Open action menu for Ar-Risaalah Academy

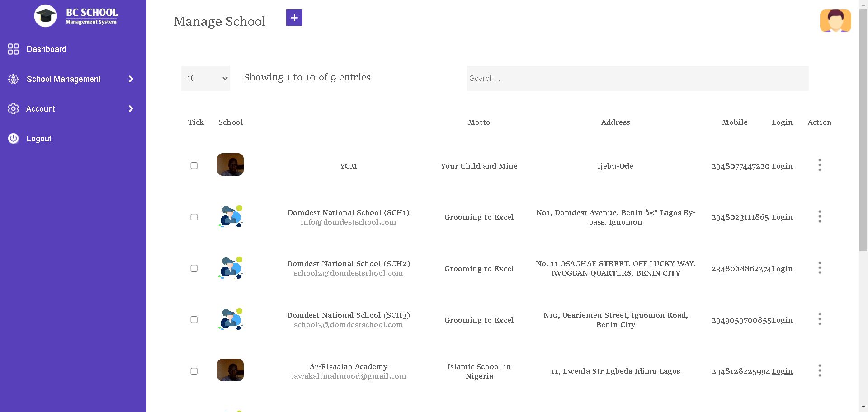[x=819, y=371]
